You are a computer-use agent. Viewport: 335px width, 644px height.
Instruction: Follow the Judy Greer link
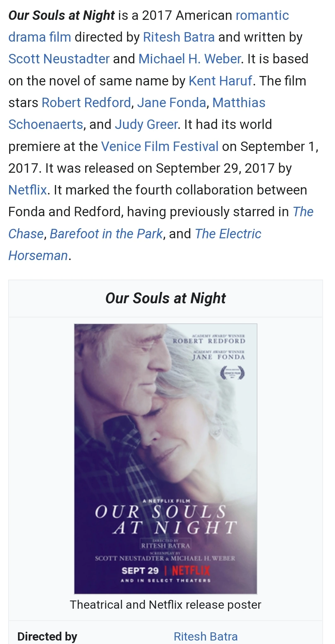146,125
